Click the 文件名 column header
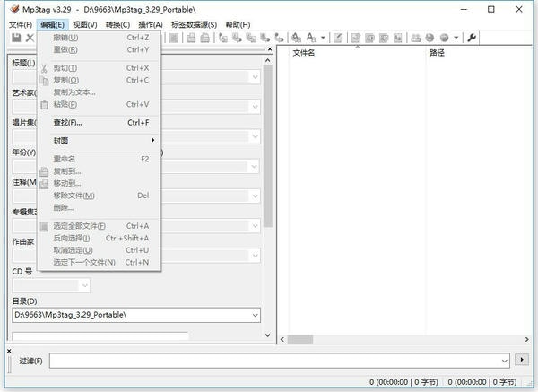The image size is (538, 392). point(358,53)
